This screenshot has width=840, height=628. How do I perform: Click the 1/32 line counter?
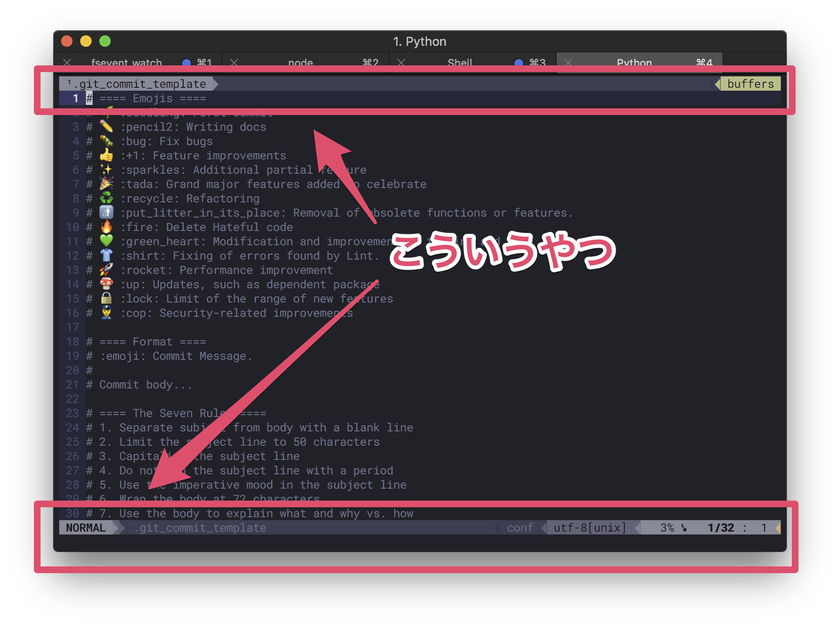pos(721,528)
